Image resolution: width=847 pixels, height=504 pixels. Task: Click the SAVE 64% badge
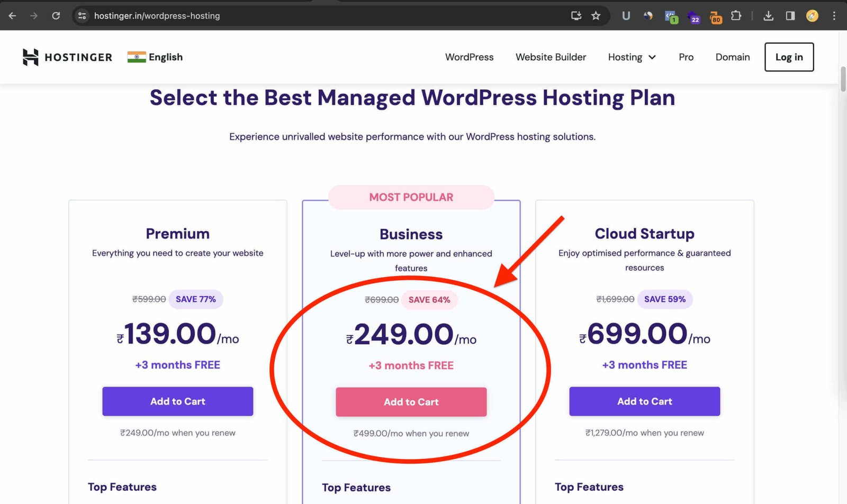[x=429, y=300]
